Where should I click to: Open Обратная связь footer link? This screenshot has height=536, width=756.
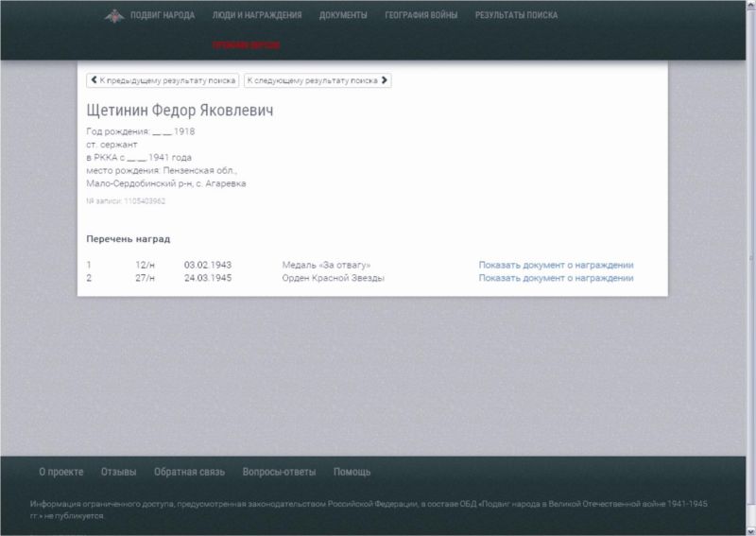pyautogui.click(x=190, y=472)
